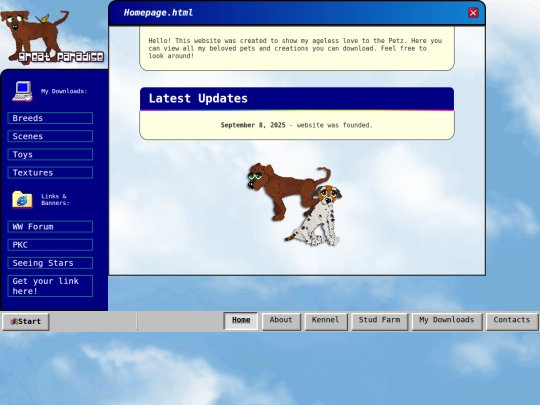
Task: Click the 'My Downloads:' sidebar label
Action: coord(64,91)
